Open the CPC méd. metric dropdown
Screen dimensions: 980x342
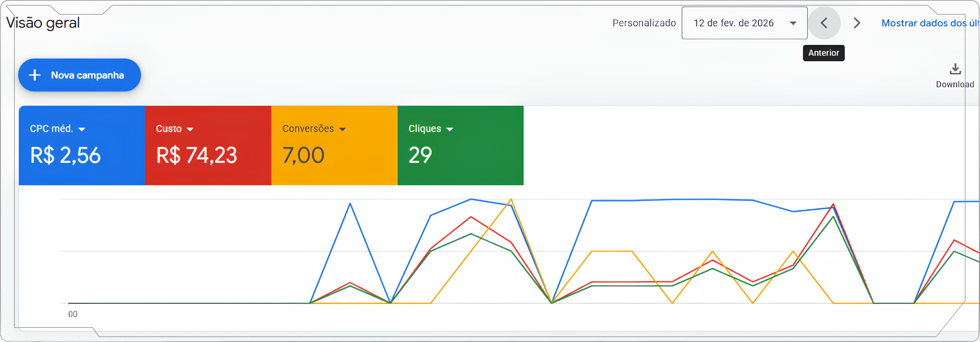[x=58, y=129]
